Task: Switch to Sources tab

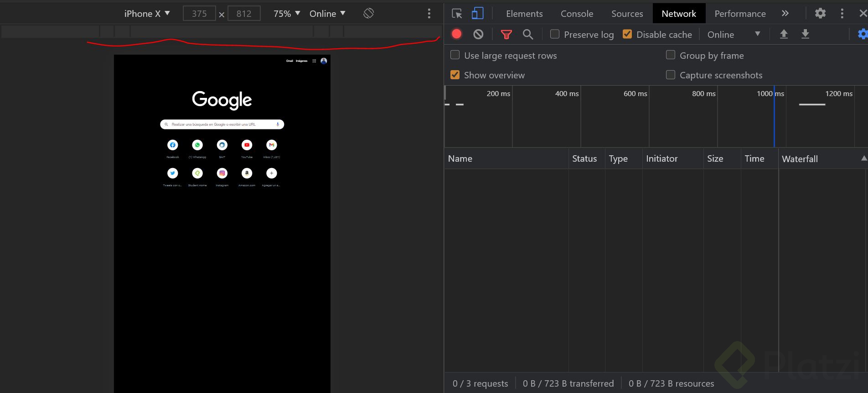Action: 627,14
